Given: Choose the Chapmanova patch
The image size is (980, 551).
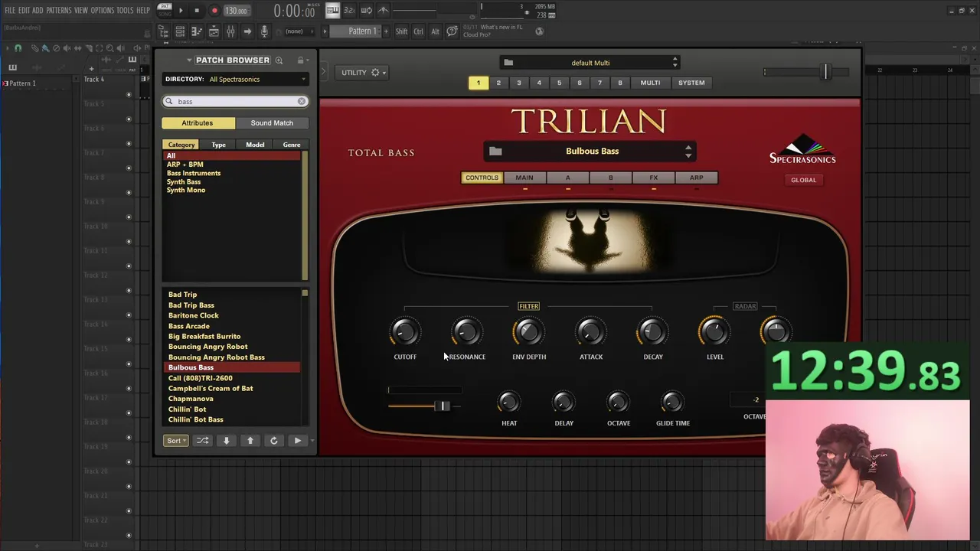Looking at the screenshot, I should click(x=191, y=399).
